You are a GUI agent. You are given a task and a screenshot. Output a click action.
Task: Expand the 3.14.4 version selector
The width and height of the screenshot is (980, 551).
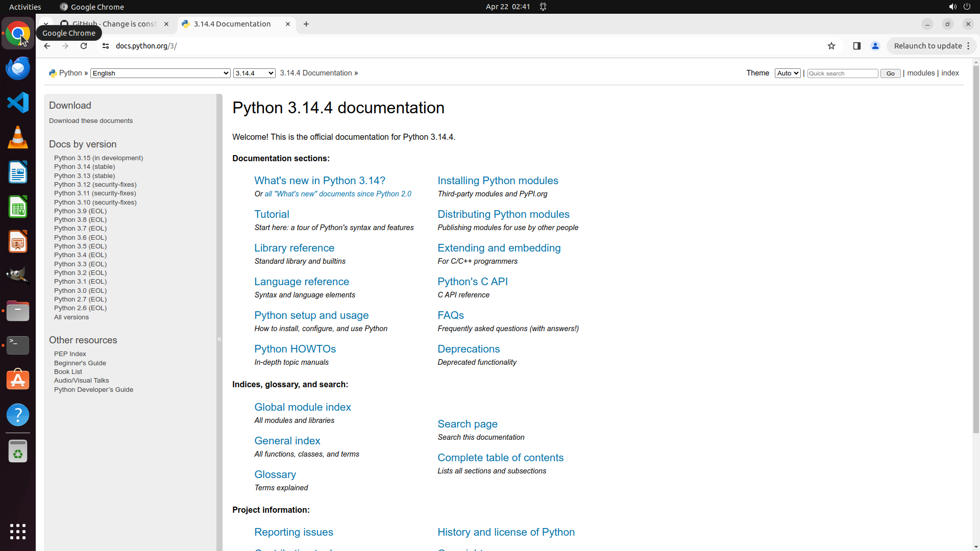click(254, 73)
